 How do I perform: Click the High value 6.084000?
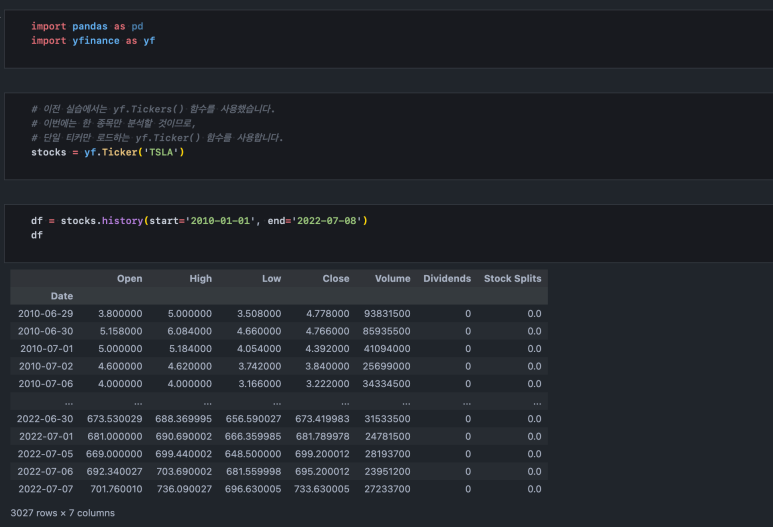tap(189, 331)
